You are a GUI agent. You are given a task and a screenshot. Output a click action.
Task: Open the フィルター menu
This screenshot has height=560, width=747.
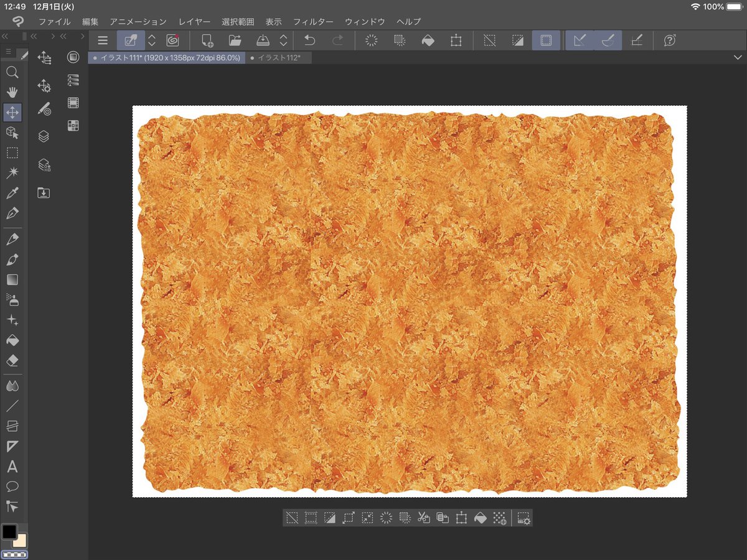point(313,22)
